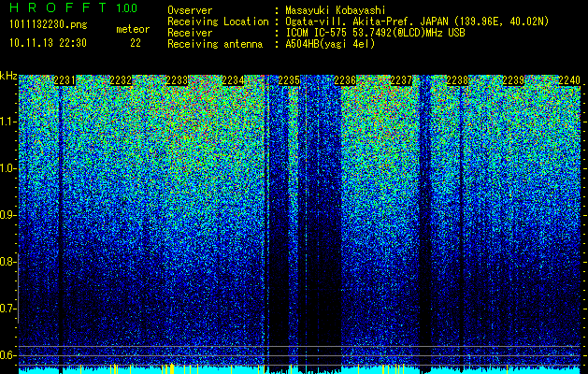Click the 2236 time marker
The width and height of the screenshot is (588, 374).
(x=345, y=80)
